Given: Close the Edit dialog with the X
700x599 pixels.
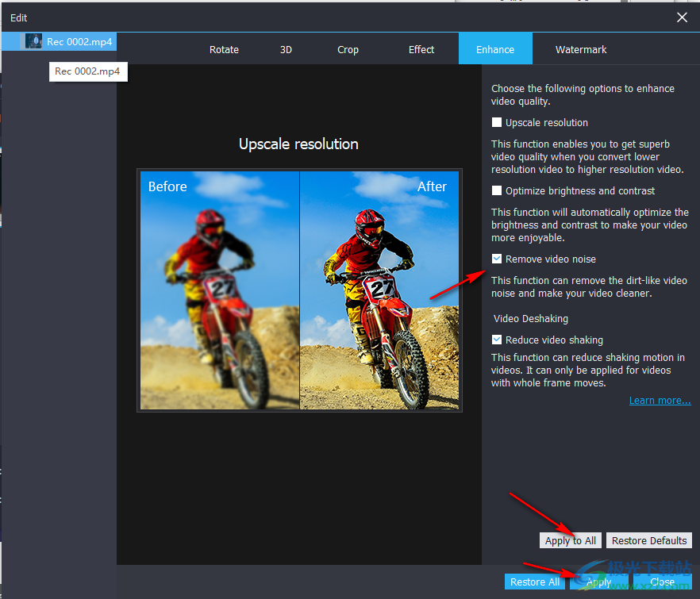Looking at the screenshot, I should (682, 17).
